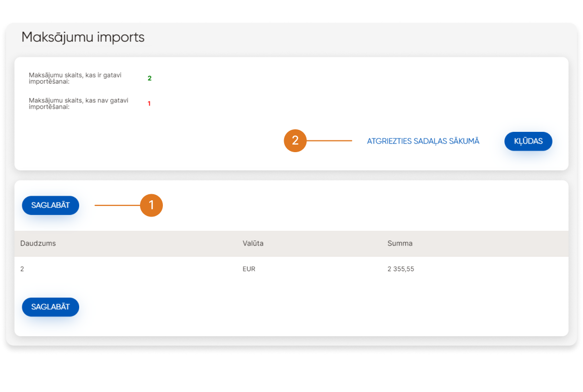Click the orange marker numbered 1
The image size is (583, 392).
point(151,205)
